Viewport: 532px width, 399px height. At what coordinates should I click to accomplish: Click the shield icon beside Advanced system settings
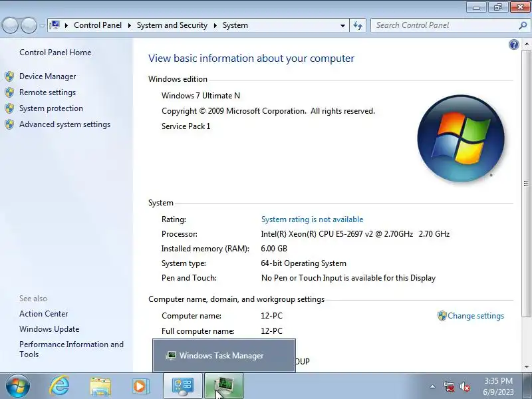point(9,124)
